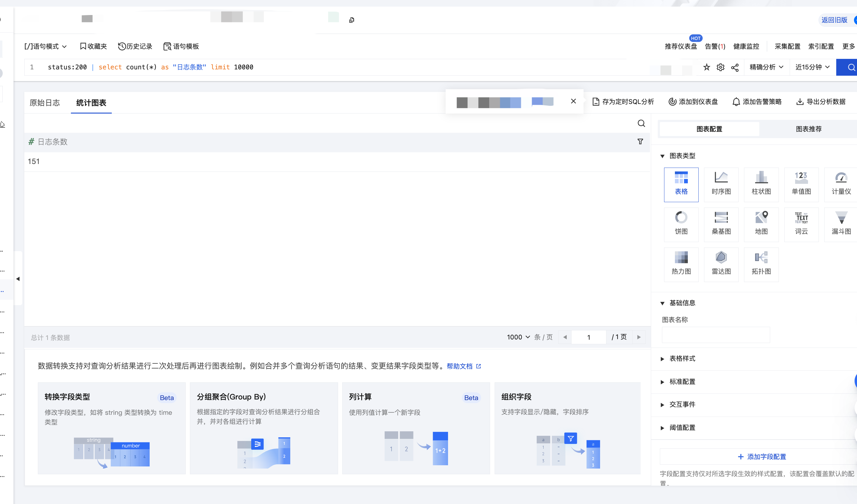Select the 雷达图 radar chart type
The image size is (857, 504).
721,264
